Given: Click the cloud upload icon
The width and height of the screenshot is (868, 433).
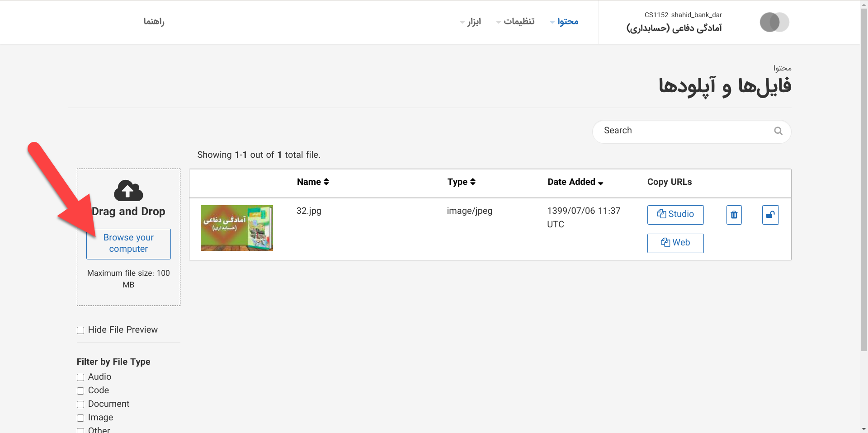Looking at the screenshot, I should pyautogui.click(x=128, y=191).
